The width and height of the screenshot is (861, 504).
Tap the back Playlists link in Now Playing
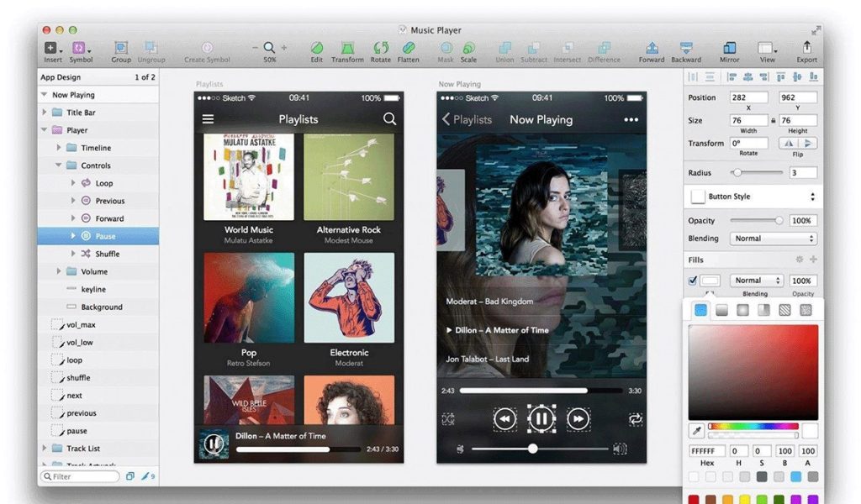point(467,119)
